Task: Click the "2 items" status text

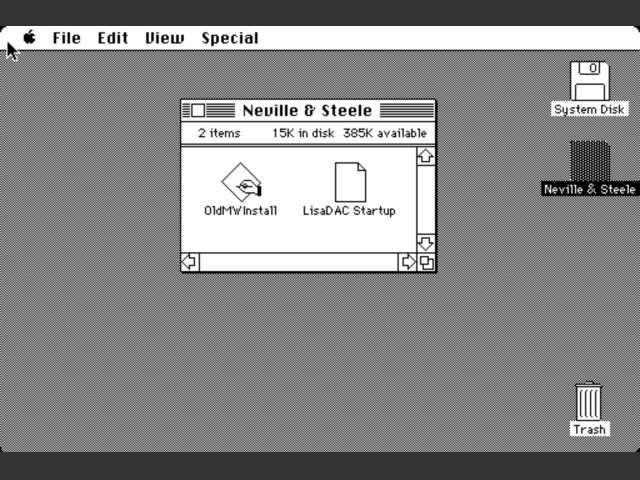Action: click(219, 133)
